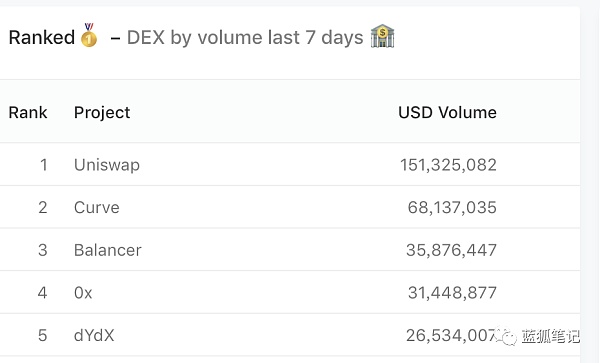Select the Balancer project name
The height and width of the screenshot is (363, 600).
point(108,250)
